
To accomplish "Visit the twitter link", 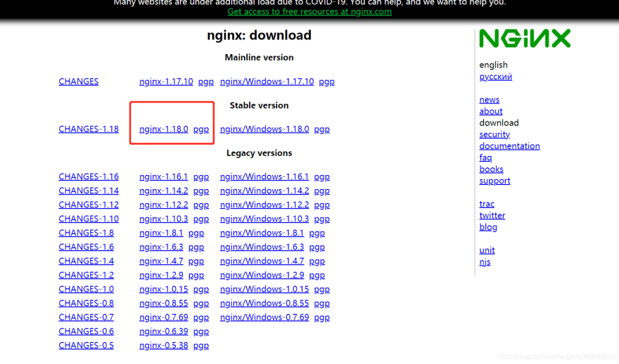I will 492,215.
